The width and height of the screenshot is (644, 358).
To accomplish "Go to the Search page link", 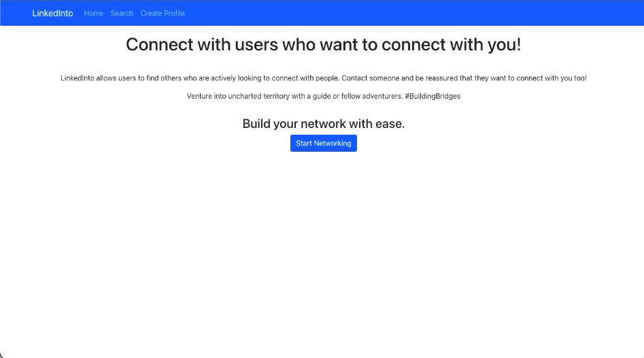I will pyautogui.click(x=122, y=13).
